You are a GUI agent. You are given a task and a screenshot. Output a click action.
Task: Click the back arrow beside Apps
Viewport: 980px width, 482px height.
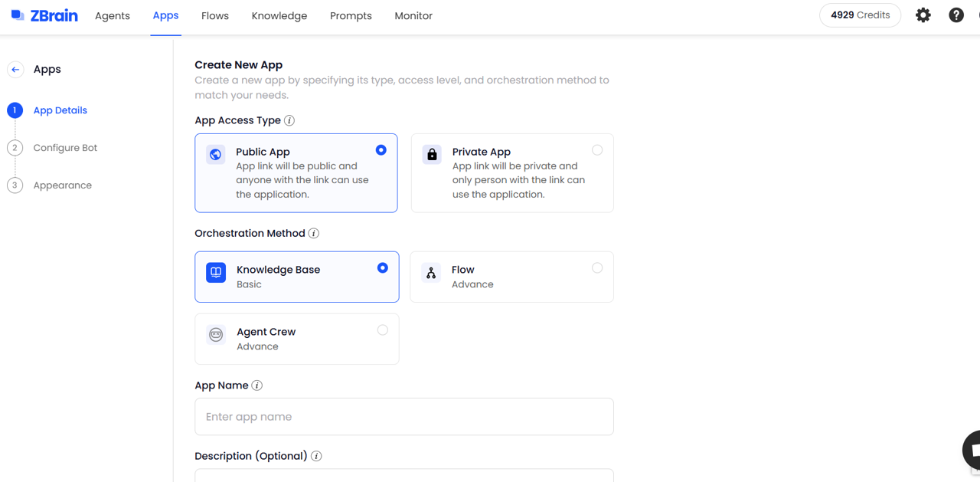[15, 69]
